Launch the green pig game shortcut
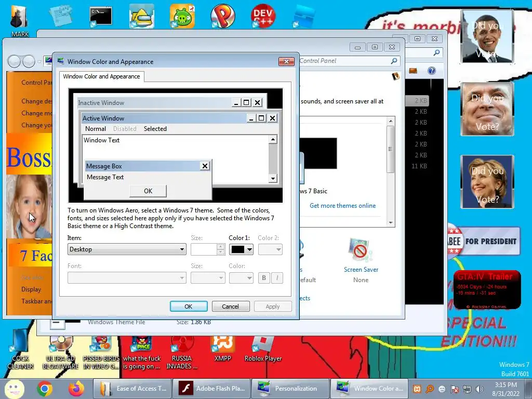Screen dimensions: 532x399 [182, 16]
